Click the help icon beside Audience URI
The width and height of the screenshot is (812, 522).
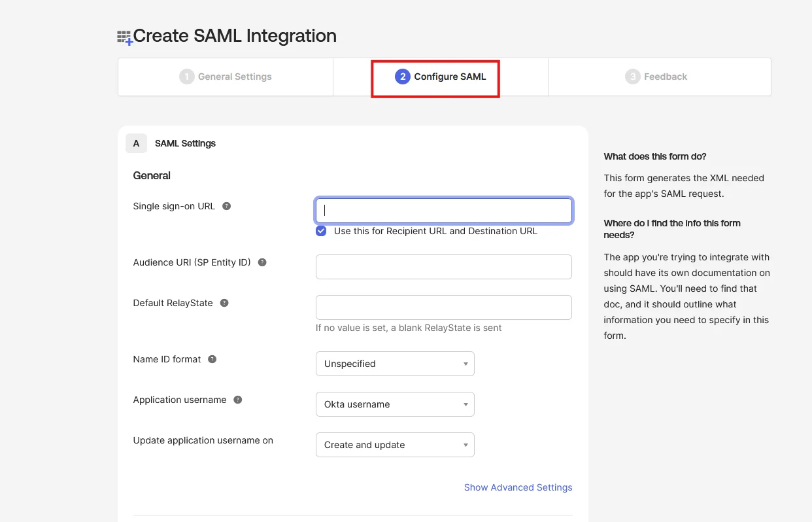262,262
